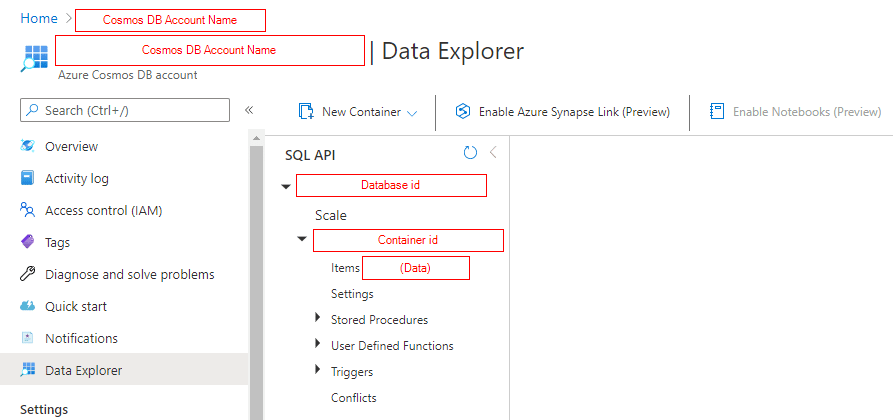Open the container Items node

[346, 268]
